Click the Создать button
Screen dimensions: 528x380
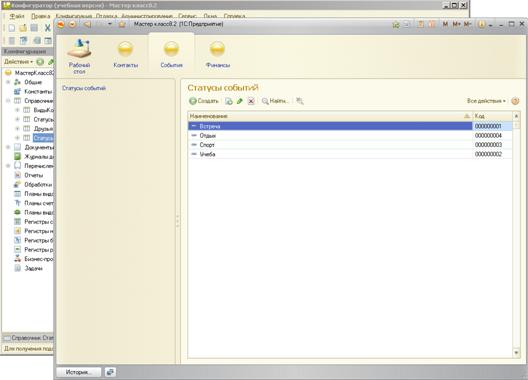(204, 101)
